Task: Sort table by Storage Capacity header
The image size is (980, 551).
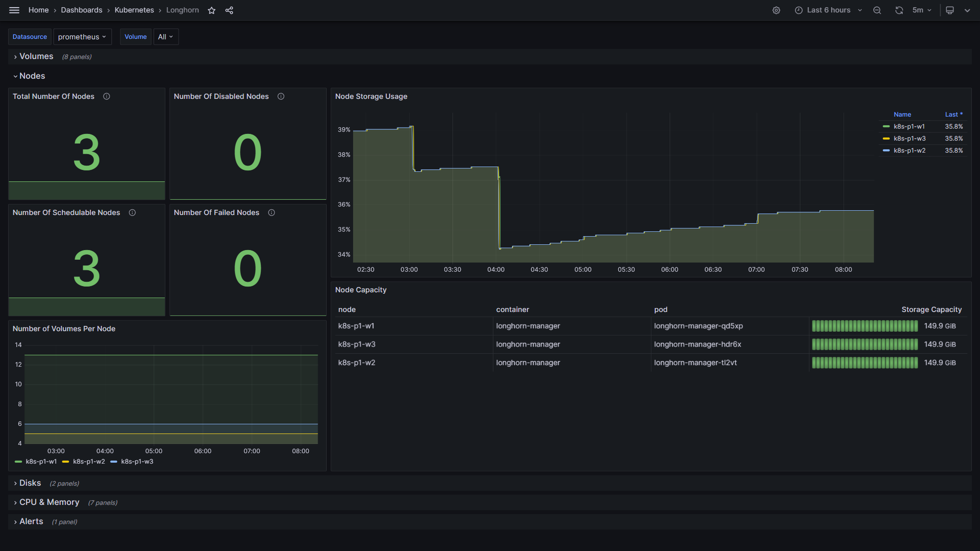Action: (931, 310)
